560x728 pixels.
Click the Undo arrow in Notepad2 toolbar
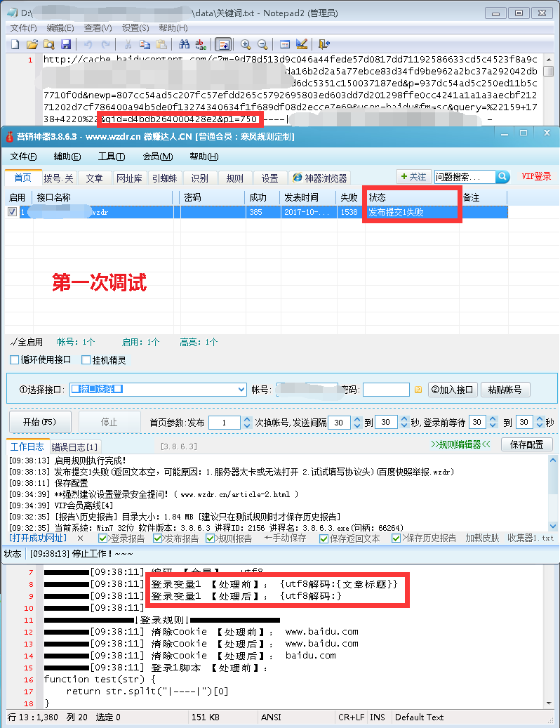tap(88, 44)
